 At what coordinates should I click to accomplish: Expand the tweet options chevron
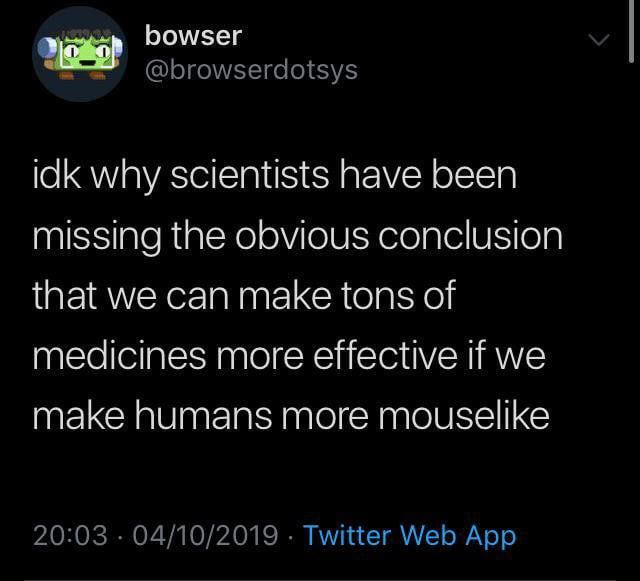[599, 40]
